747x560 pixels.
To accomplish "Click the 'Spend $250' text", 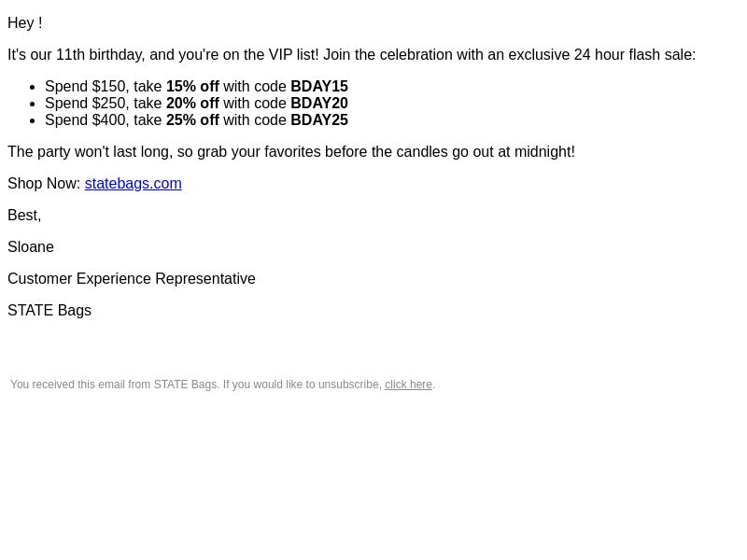I will coord(85,103).
